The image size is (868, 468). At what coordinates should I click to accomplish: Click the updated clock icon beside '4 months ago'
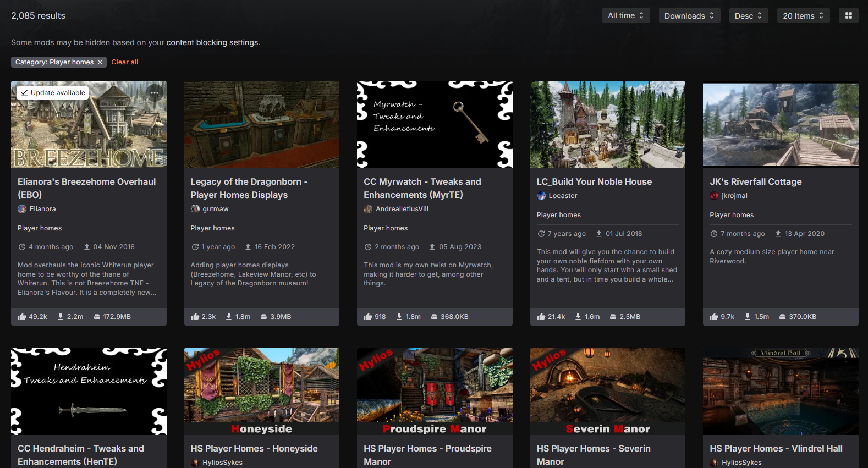tap(22, 247)
